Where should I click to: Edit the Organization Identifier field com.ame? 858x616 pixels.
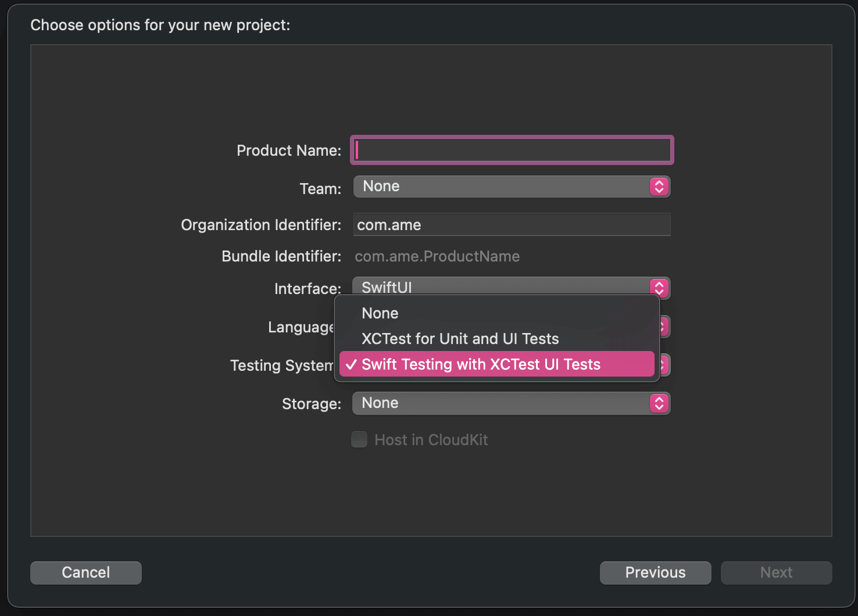pos(512,224)
